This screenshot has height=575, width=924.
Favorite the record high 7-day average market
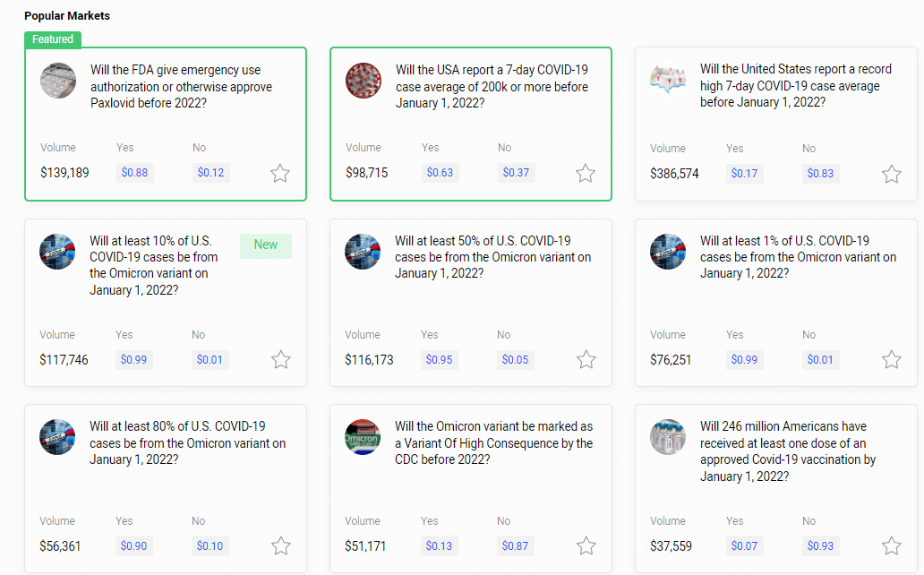tap(891, 175)
